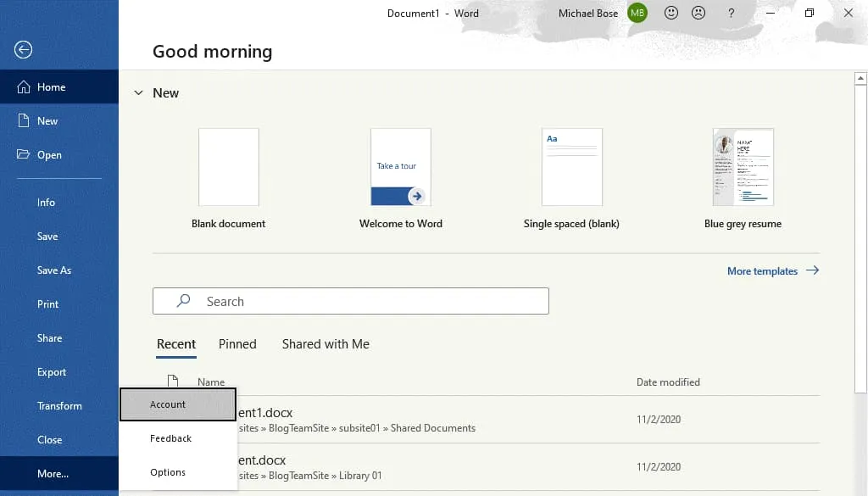868x496 pixels.
Task: Open the More templates link
Action: [x=762, y=271]
